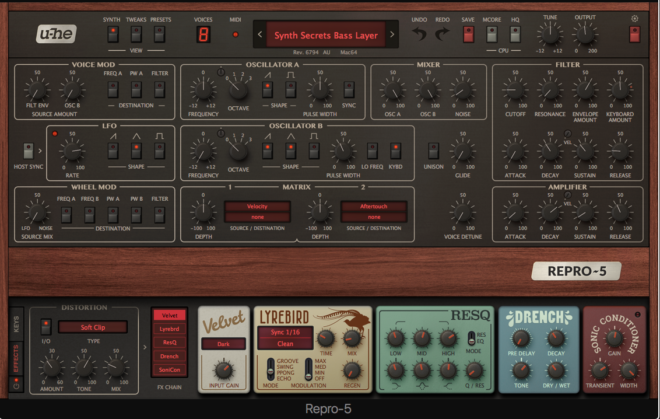Toggle Oscillator B sawtooth shape switch
The image size is (660, 419).
[267, 150]
